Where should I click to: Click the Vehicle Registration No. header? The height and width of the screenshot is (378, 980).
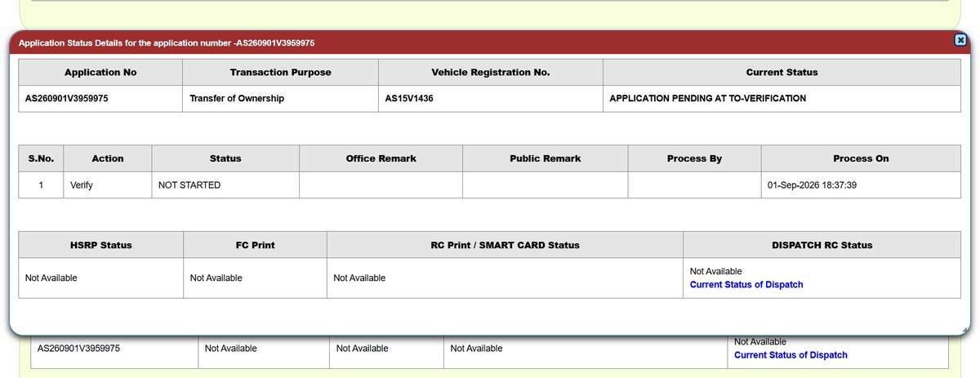pos(490,73)
